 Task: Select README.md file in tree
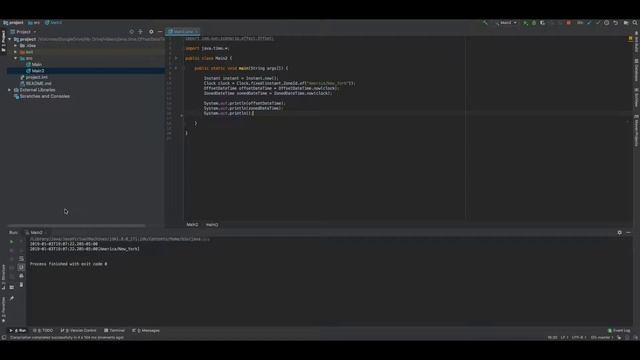pos(36,84)
